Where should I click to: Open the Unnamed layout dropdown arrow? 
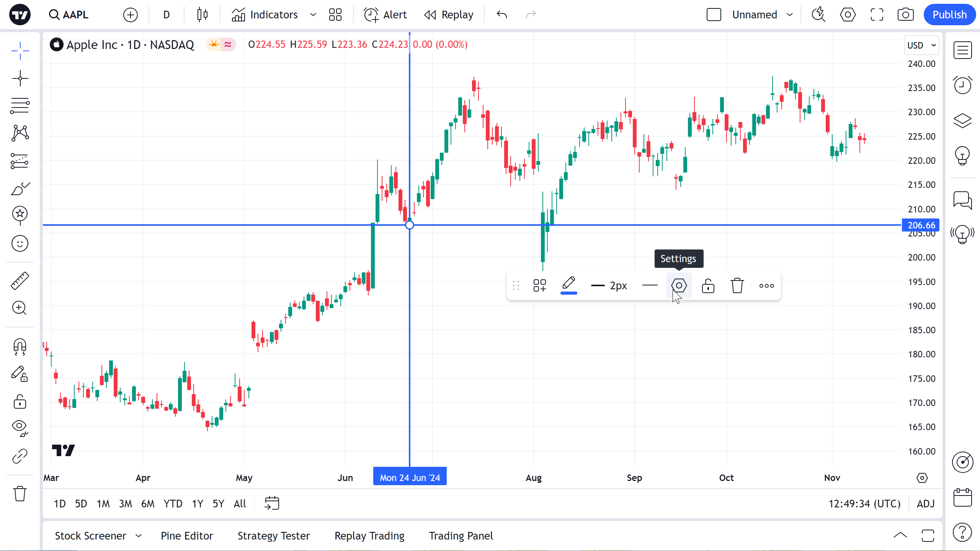(x=790, y=15)
